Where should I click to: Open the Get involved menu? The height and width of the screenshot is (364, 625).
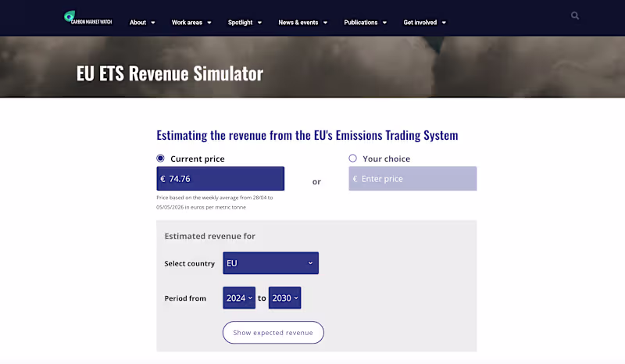pyautogui.click(x=424, y=23)
